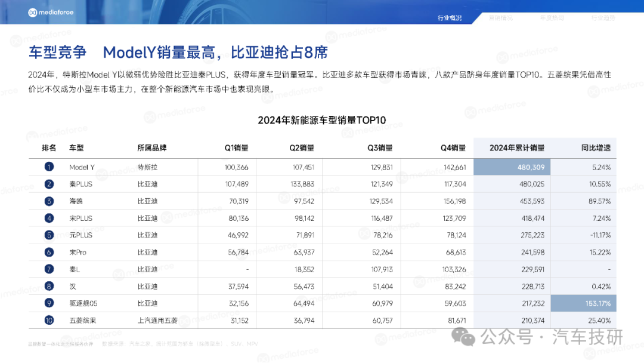
Task: Click the 25.40% growth cell
Action: (599, 321)
